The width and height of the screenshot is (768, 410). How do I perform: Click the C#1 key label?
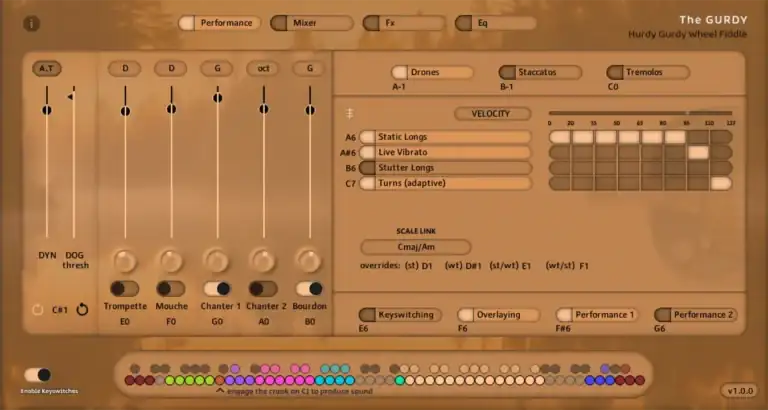click(x=60, y=310)
